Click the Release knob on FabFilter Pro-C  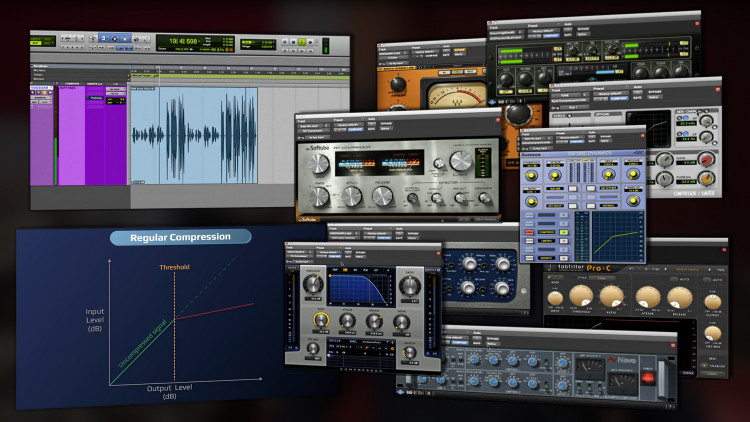point(679,298)
